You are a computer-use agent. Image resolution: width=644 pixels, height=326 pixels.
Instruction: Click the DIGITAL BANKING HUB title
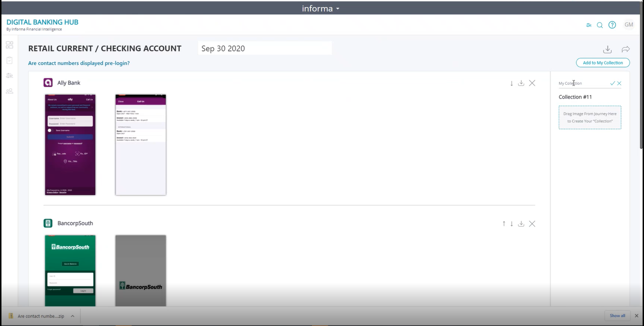[x=42, y=22]
